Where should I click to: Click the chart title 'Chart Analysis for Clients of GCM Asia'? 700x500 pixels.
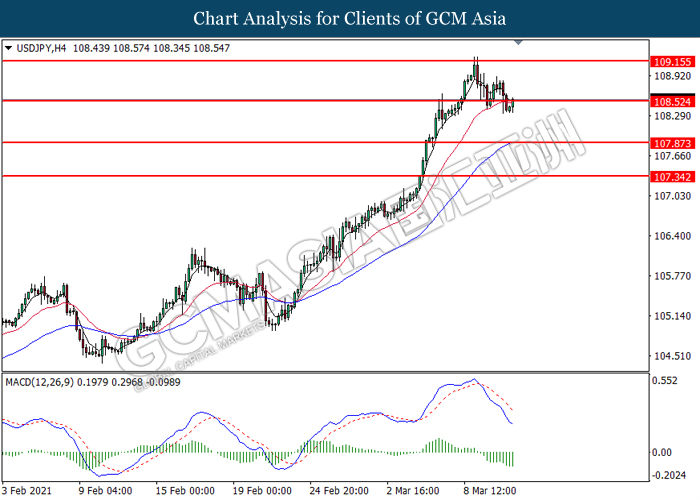pyautogui.click(x=350, y=18)
